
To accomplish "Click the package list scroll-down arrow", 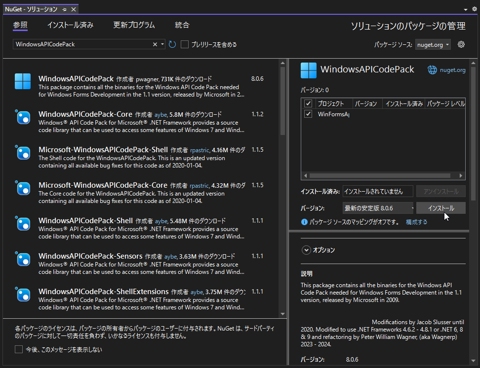I will pyautogui.click(x=283, y=314).
